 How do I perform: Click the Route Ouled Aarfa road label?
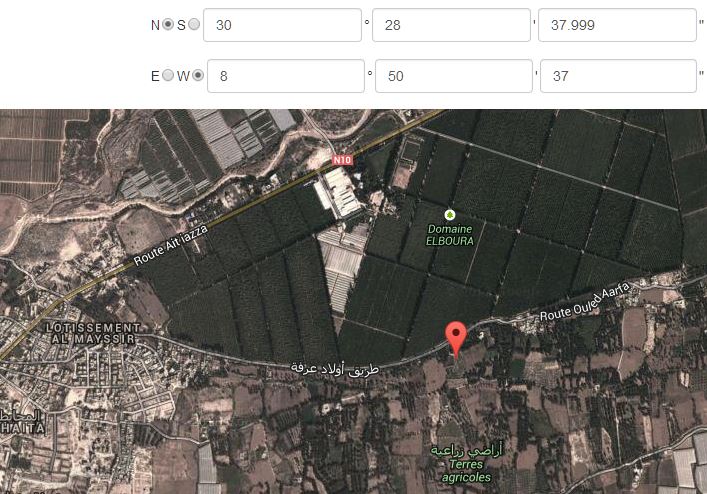coord(583,304)
